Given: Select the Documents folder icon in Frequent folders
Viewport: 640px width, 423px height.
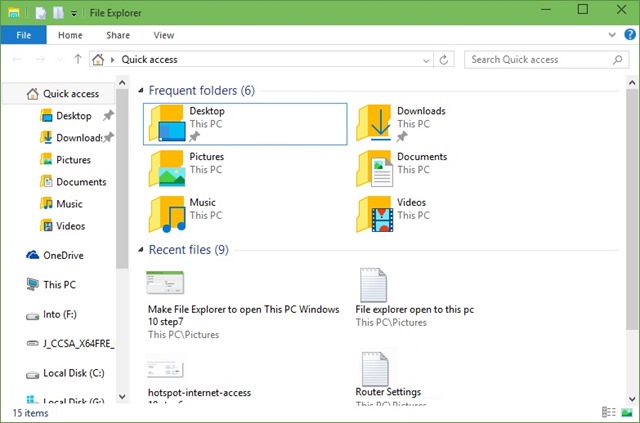Looking at the screenshot, I should point(374,169).
